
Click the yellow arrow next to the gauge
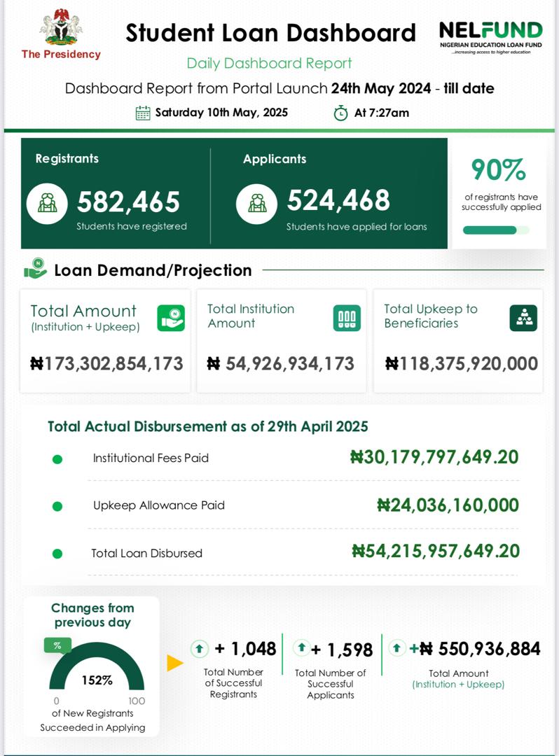point(174,663)
